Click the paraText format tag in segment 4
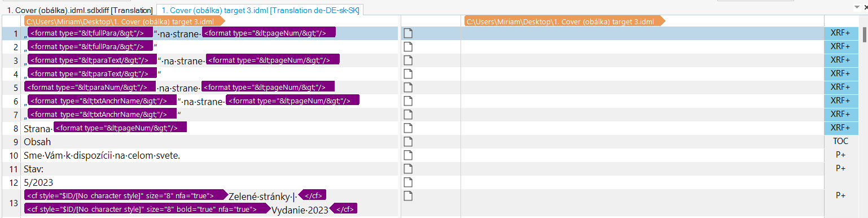The image size is (868, 218). click(92, 73)
